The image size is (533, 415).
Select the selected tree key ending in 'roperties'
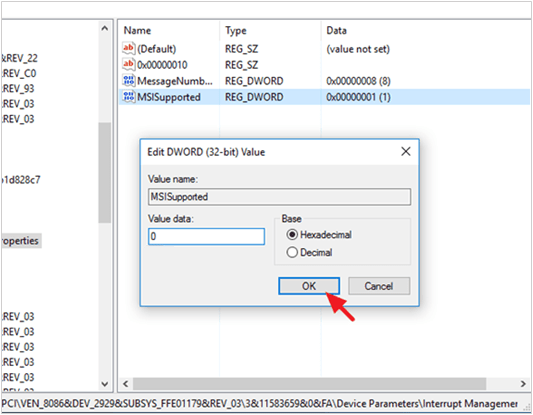pos(20,241)
